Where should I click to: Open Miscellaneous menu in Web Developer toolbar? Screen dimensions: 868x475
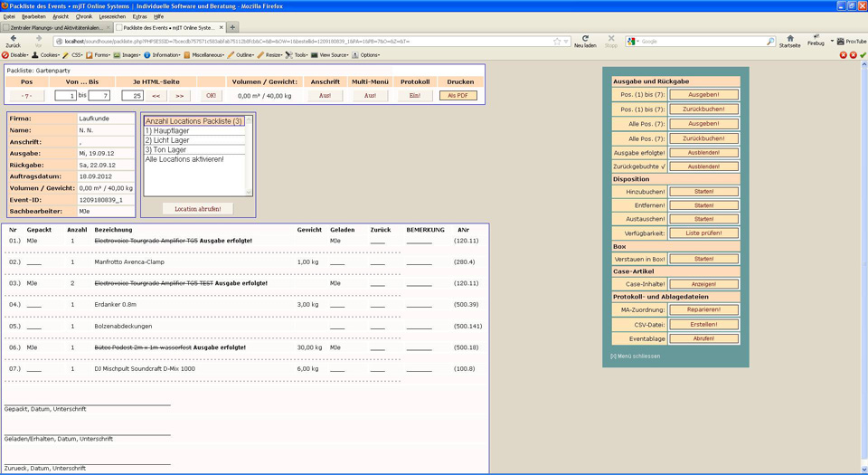(x=204, y=55)
